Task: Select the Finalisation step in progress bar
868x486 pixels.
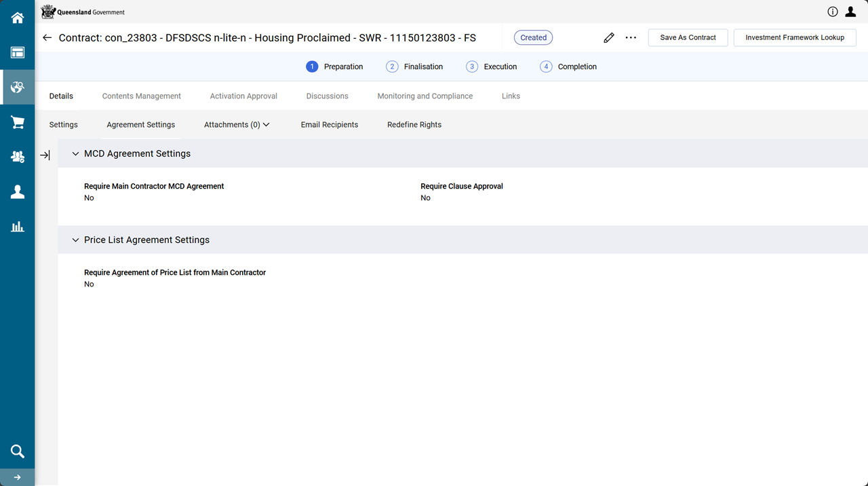Action: pos(414,67)
